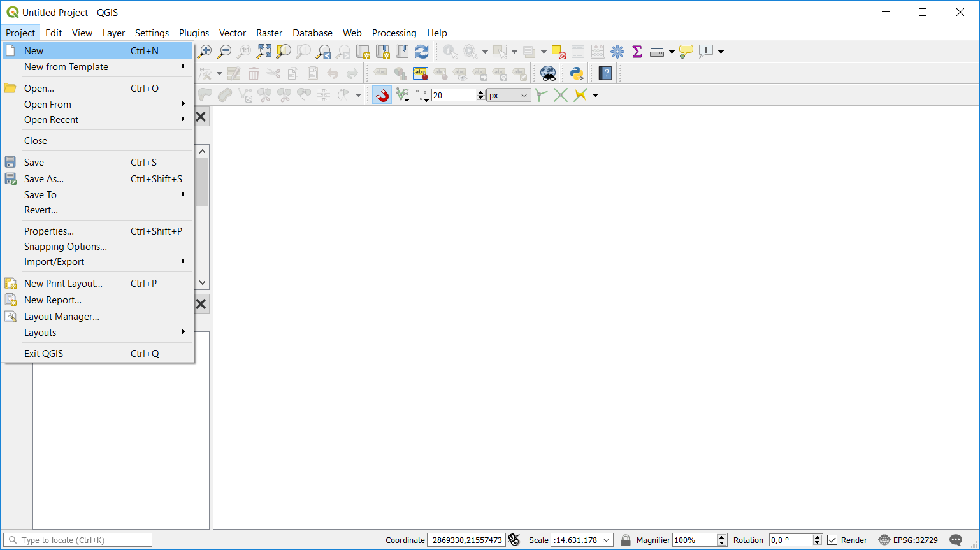This screenshot has height=550, width=980.
Task: Click the Zoom Full extent icon
Action: (x=264, y=52)
